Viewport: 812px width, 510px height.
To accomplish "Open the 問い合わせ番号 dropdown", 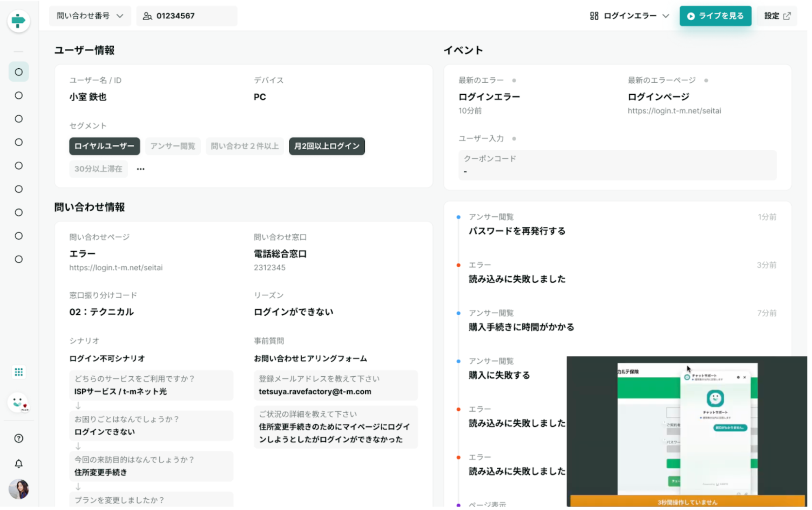I will click(90, 16).
